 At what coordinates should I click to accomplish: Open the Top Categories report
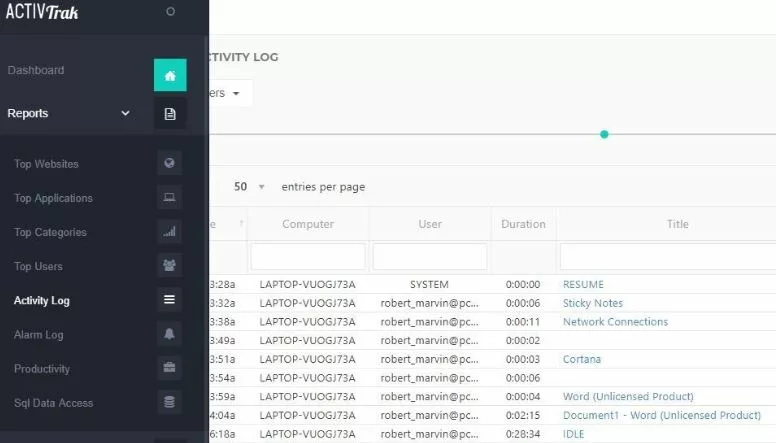click(x=50, y=232)
